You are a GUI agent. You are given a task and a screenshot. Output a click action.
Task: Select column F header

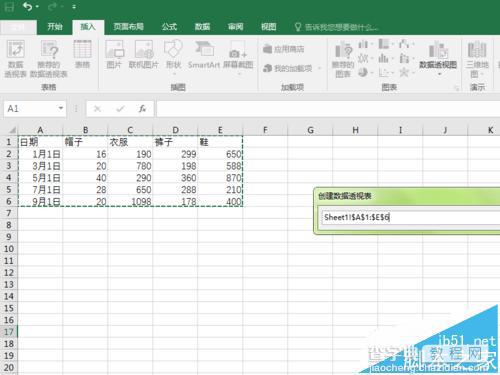[x=265, y=130]
